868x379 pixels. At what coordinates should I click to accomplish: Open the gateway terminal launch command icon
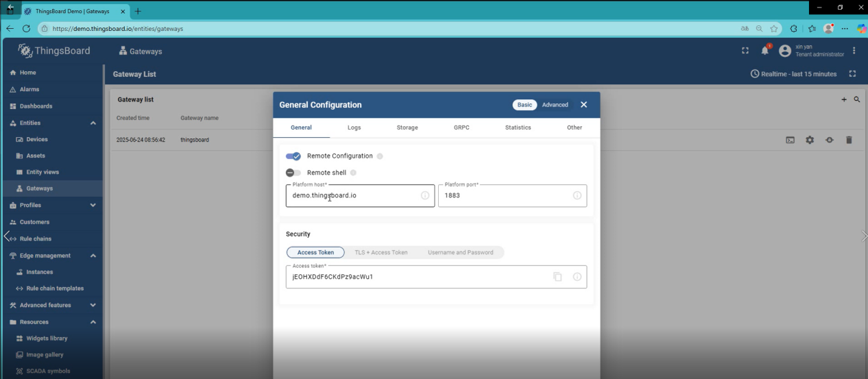tap(790, 140)
